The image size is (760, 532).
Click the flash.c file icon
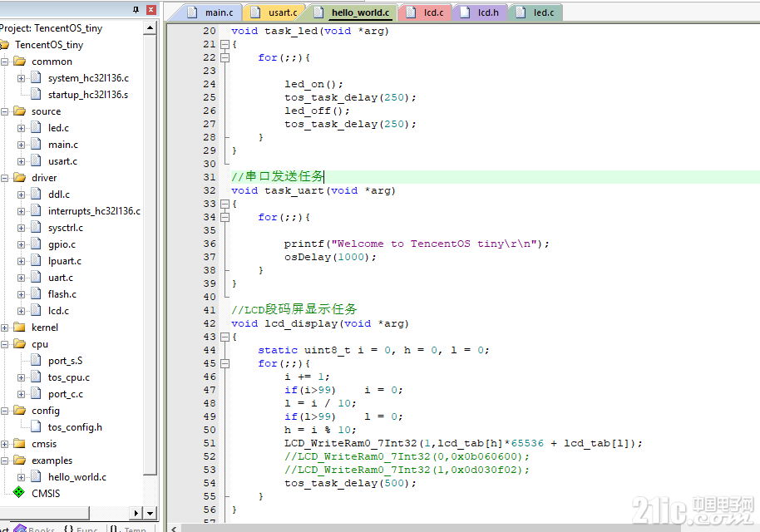point(36,293)
